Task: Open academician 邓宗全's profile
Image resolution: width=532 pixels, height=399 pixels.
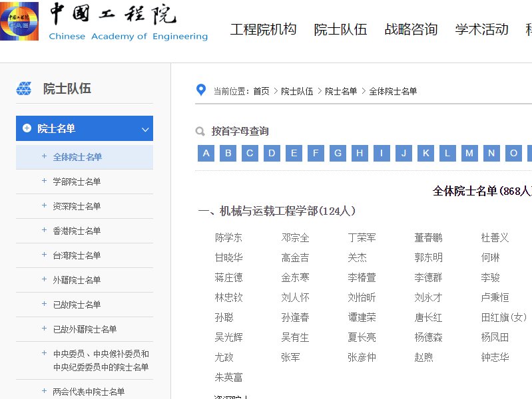Action: click(295, 237)
